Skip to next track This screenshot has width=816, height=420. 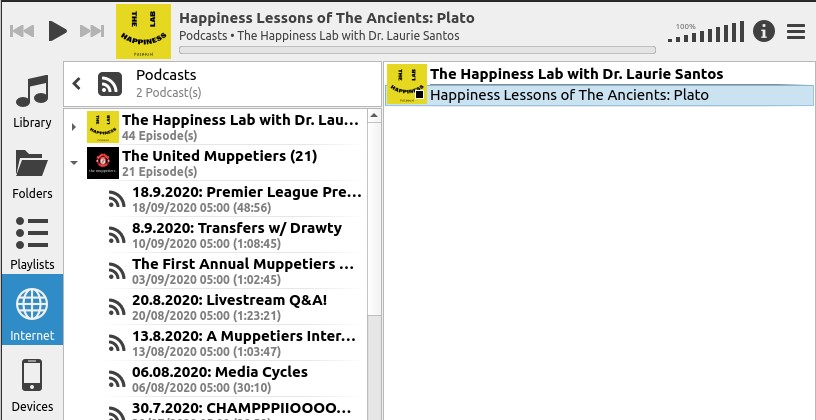click(x=91, y=31)
